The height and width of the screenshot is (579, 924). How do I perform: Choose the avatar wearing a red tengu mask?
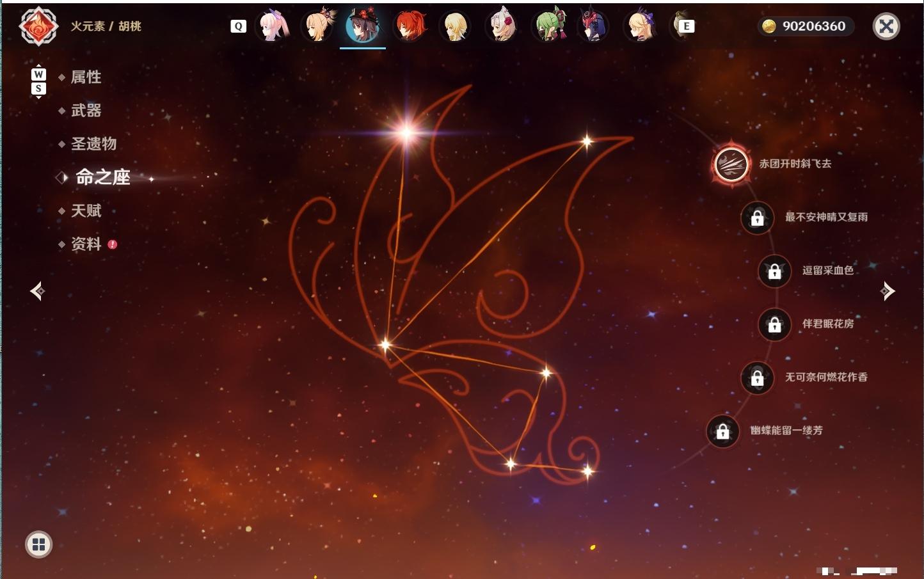[x=593, y=26]
